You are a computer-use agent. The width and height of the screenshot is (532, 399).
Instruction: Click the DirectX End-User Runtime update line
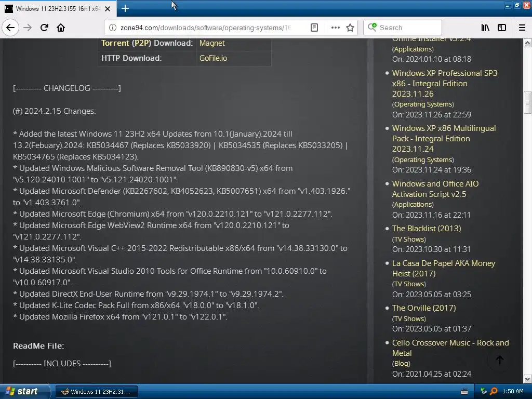148,294
